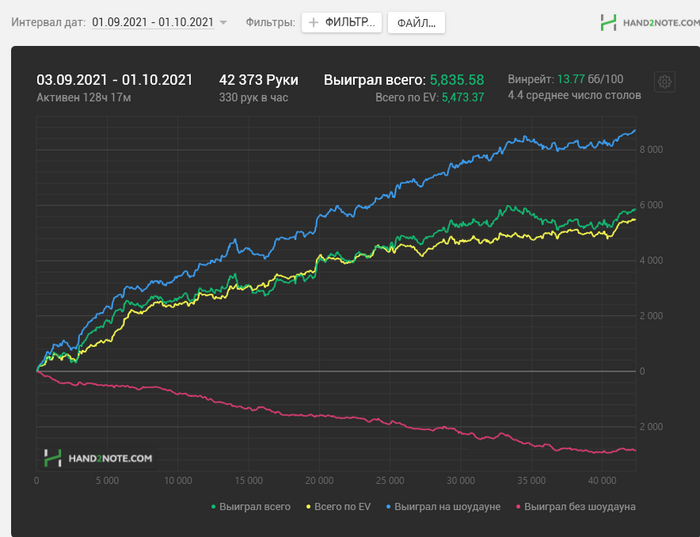The image size is (700, 537).
Task: Click the winrate value 13.77
Action: coord(571,79)
